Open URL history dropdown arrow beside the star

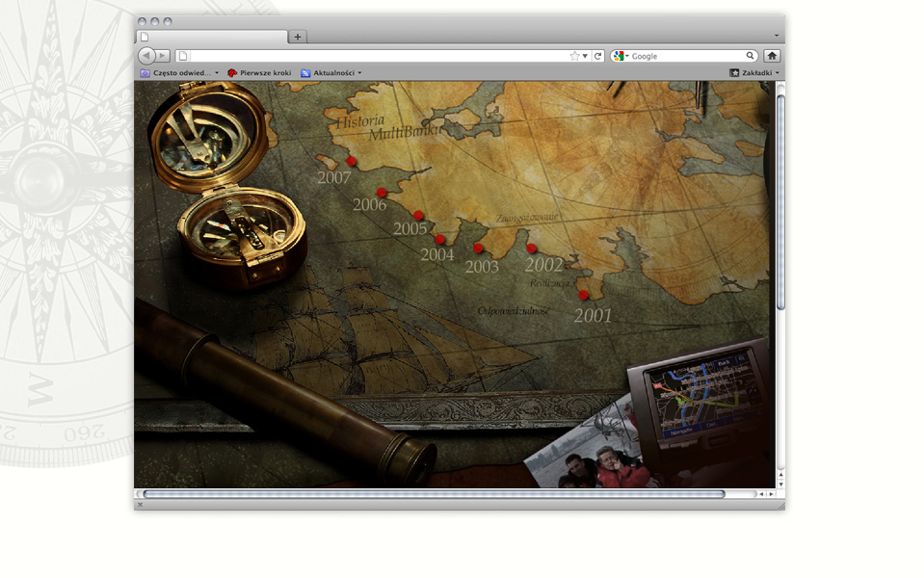(x=585, y=56)
